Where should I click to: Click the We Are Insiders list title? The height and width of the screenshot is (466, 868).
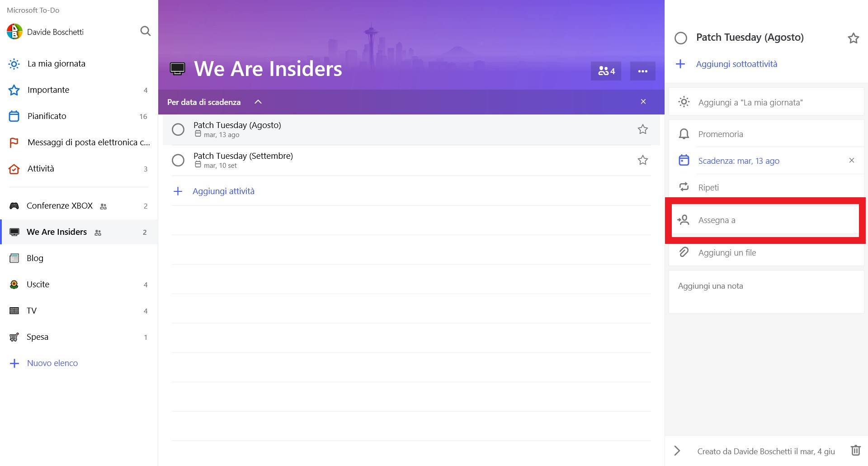[268, 69]
